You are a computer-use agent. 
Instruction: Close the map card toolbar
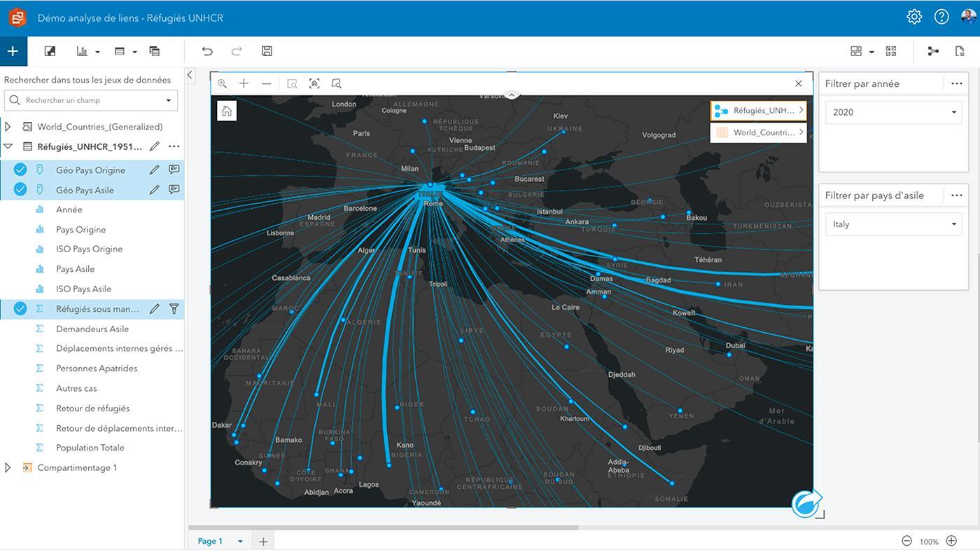click(x=799, y=83)
